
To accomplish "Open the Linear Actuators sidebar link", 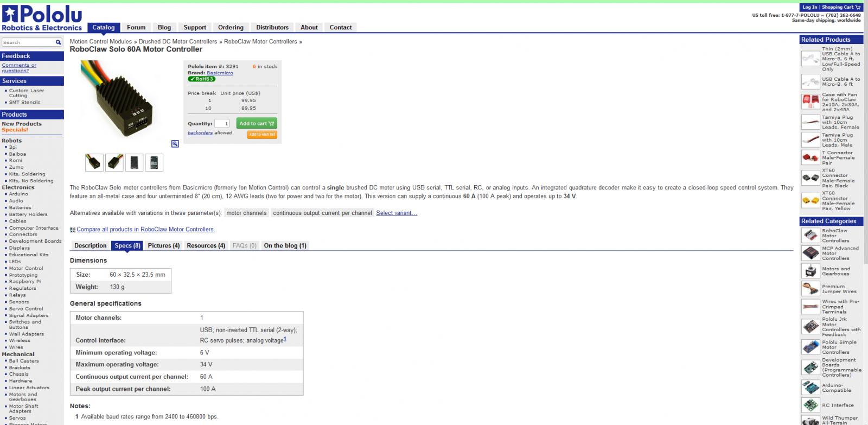I will (x=29, y=388).
